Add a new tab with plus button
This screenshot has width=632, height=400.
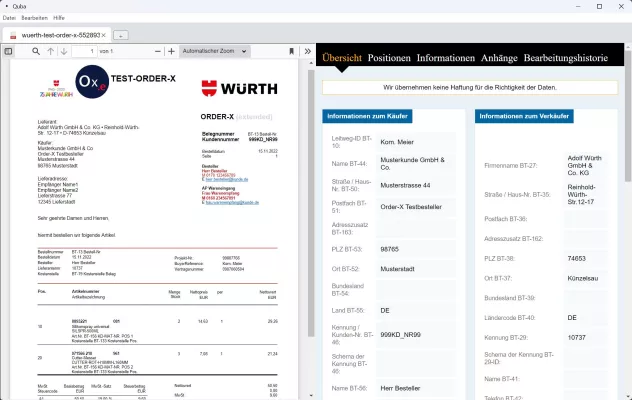pos(121,35)
